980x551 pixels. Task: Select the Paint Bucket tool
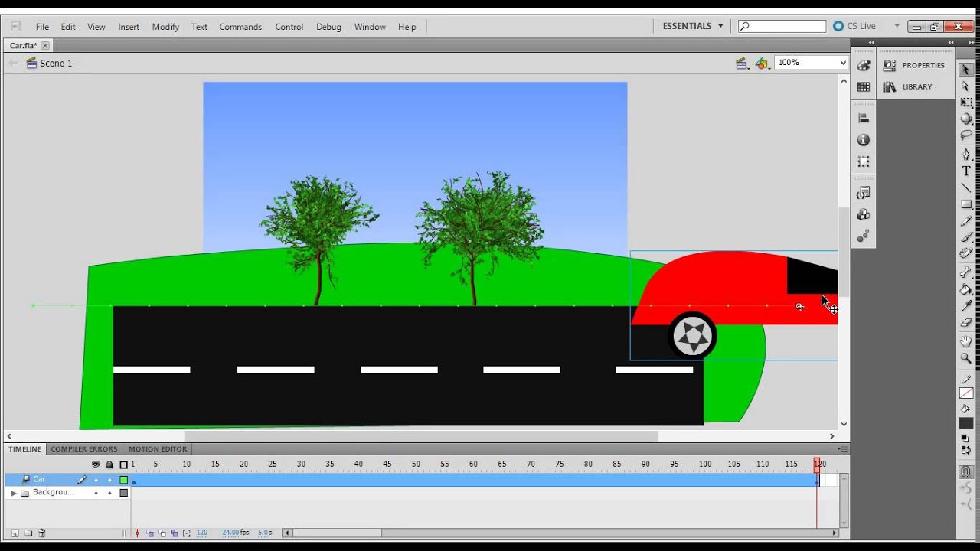click(966, 289)
